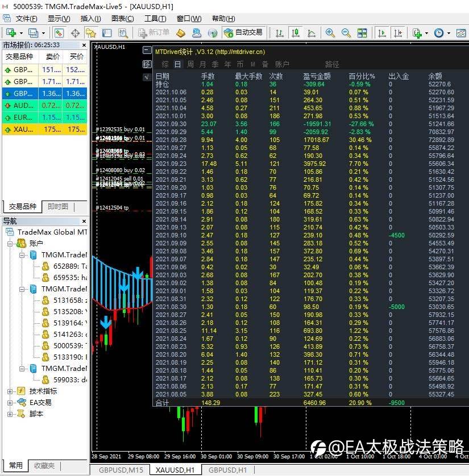Open the 收藏夹 favorites tab in navigator
The image size is (469, 476).
click(x=44, y=466)
